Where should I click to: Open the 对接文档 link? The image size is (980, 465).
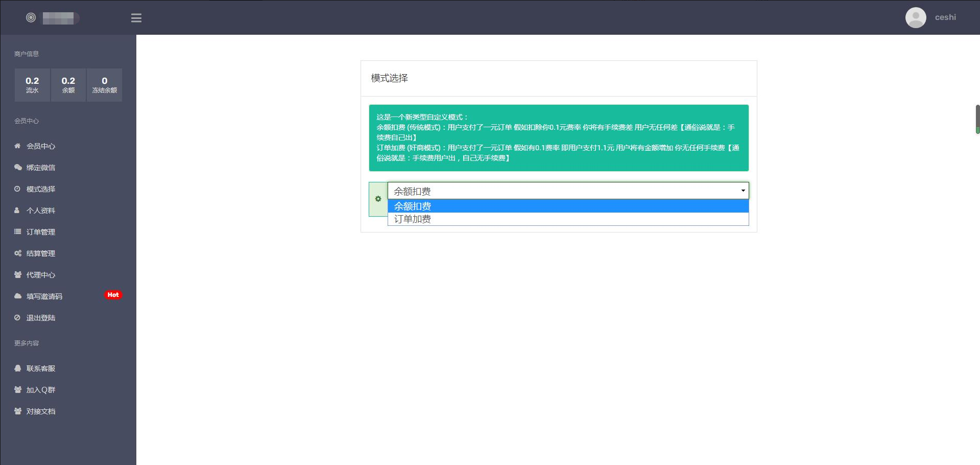tap(41, 411)
